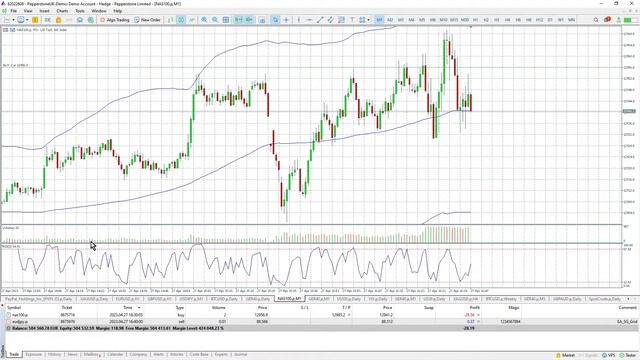Toggle chart auto scroll icon

[x=238, y=20]
